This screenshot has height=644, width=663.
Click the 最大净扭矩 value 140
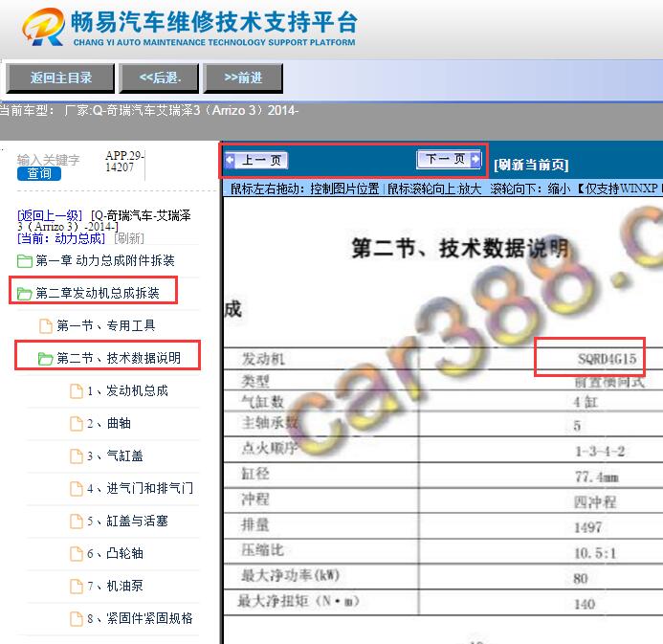pos(585,604)
